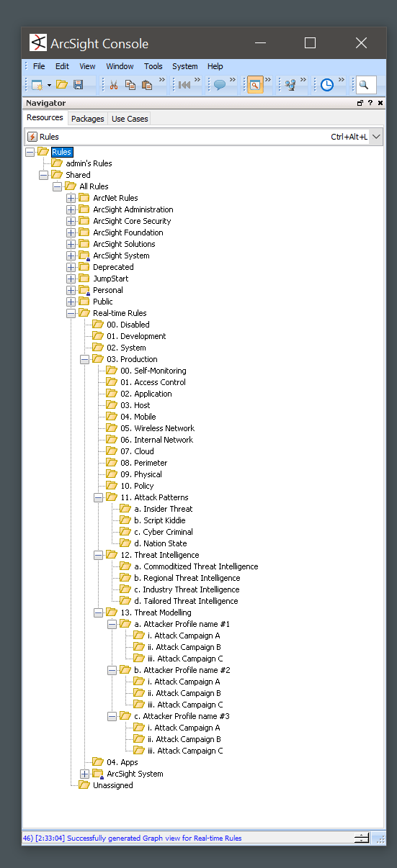
Task: Click the Save floppy disk icon
Action: point(78,85)
